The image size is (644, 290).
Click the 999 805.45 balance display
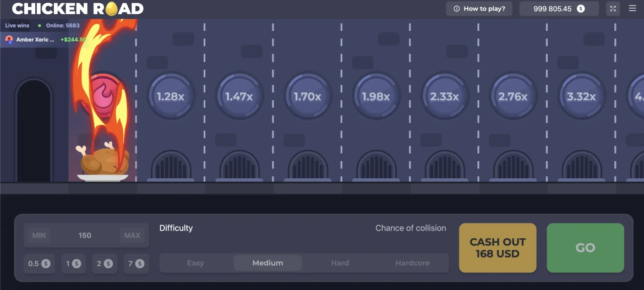tap(559, 9)
